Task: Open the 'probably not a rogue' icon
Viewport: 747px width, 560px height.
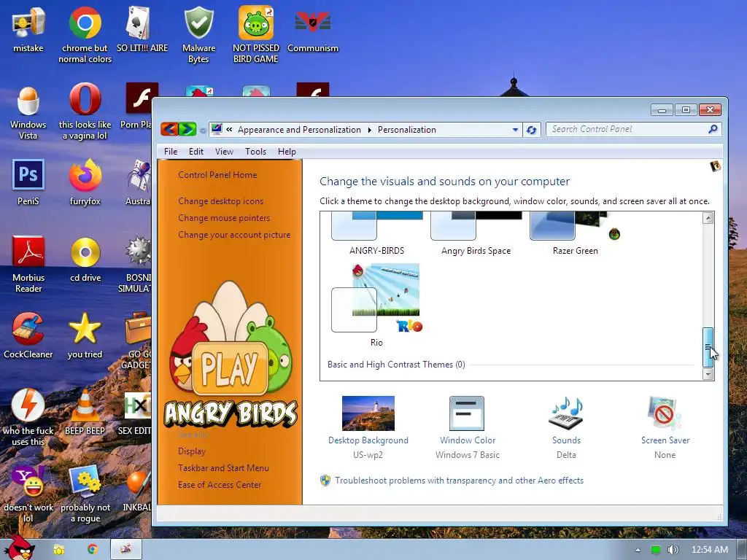Action: (x=85, y=494)
